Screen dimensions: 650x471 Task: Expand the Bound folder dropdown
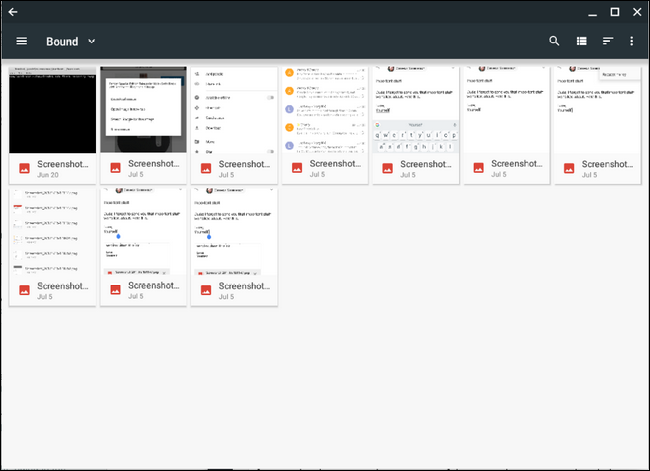(92, 41)
